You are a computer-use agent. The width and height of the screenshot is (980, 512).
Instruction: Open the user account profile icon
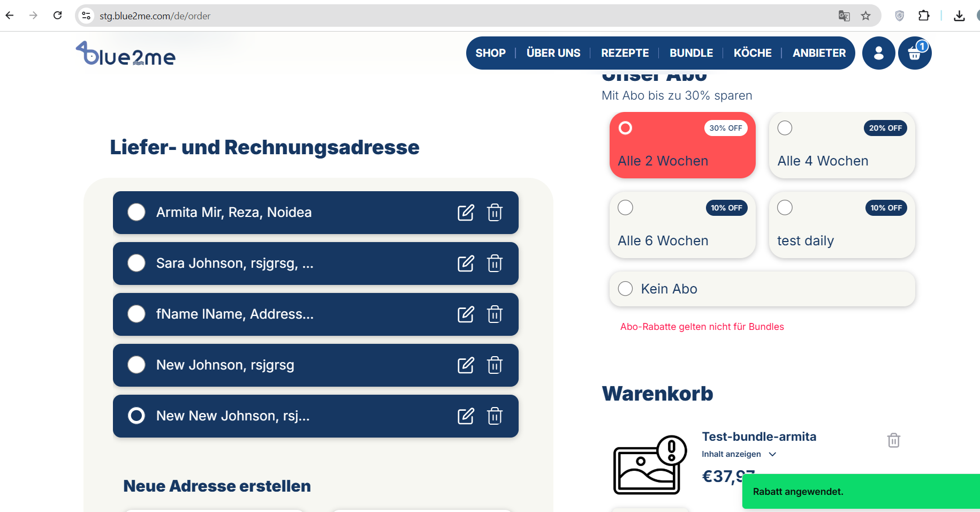click(x=878, y=53)
